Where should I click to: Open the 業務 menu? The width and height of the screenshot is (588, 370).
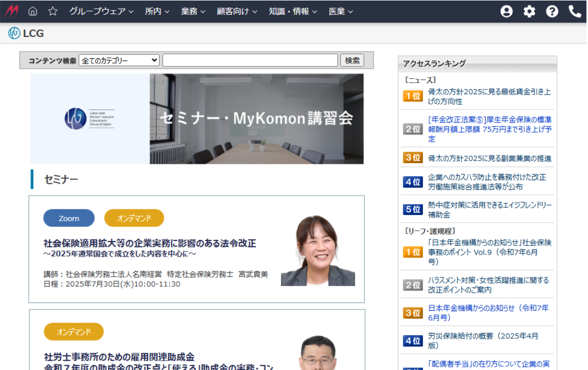pos(193,11)
